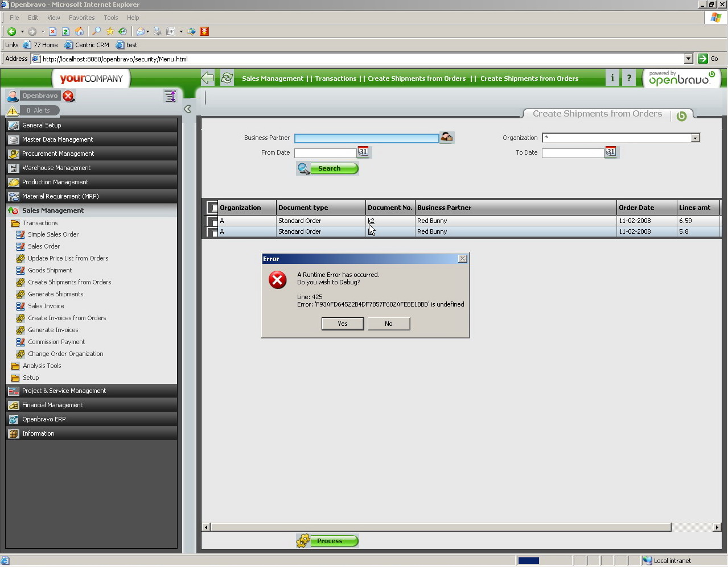Viewport: 728px width, 567px height.
Task: Collapse the left menu panel arrow
Action: [187, 109]
